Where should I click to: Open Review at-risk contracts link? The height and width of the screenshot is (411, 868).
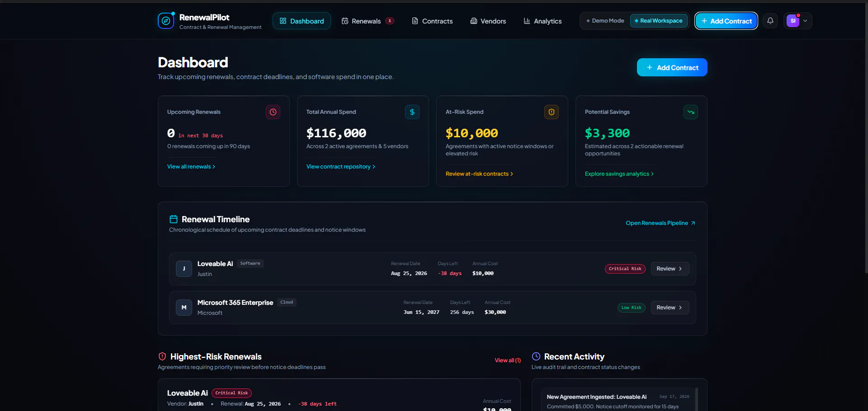click(x=479, y=174)
